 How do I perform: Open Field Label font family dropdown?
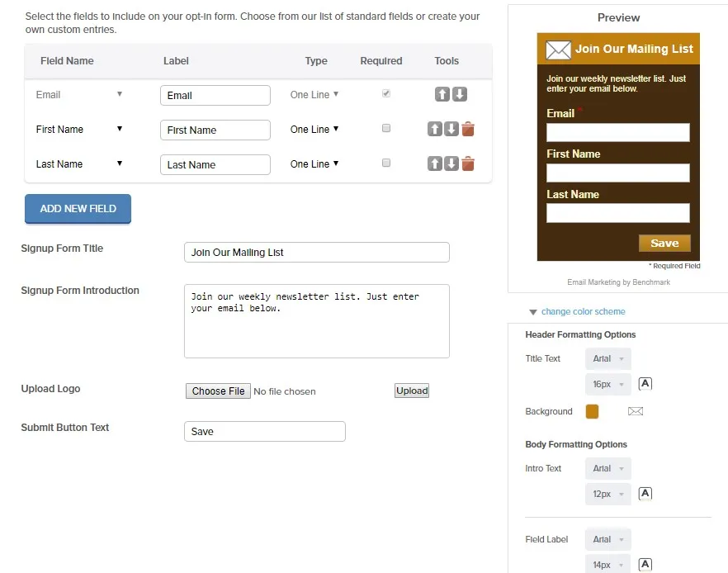[x=608, y=540]
